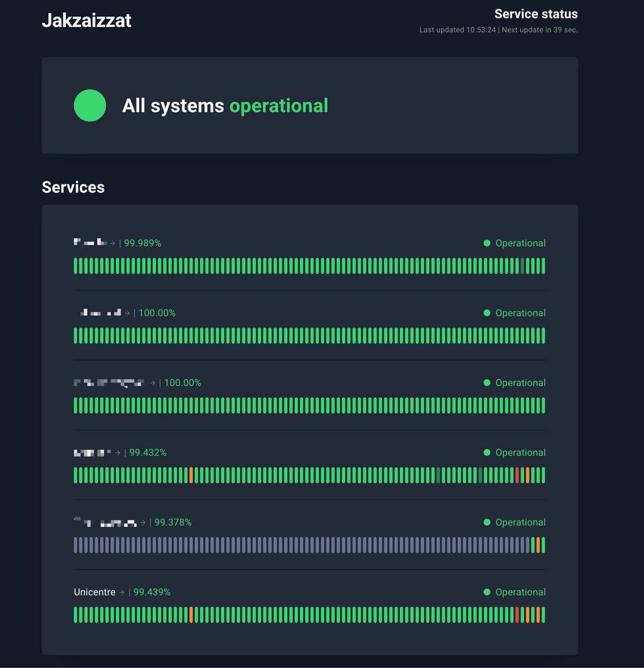The height and width of the screenshot is (668, 644).
Task: Open the Unicentre service link
Action: pyautogui.click(x=94, y=592)
